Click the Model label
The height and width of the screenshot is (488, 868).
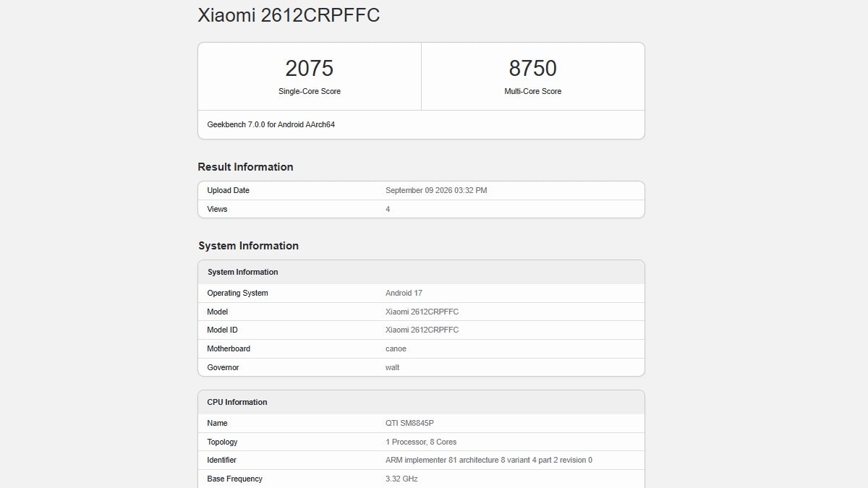[218, 312]
